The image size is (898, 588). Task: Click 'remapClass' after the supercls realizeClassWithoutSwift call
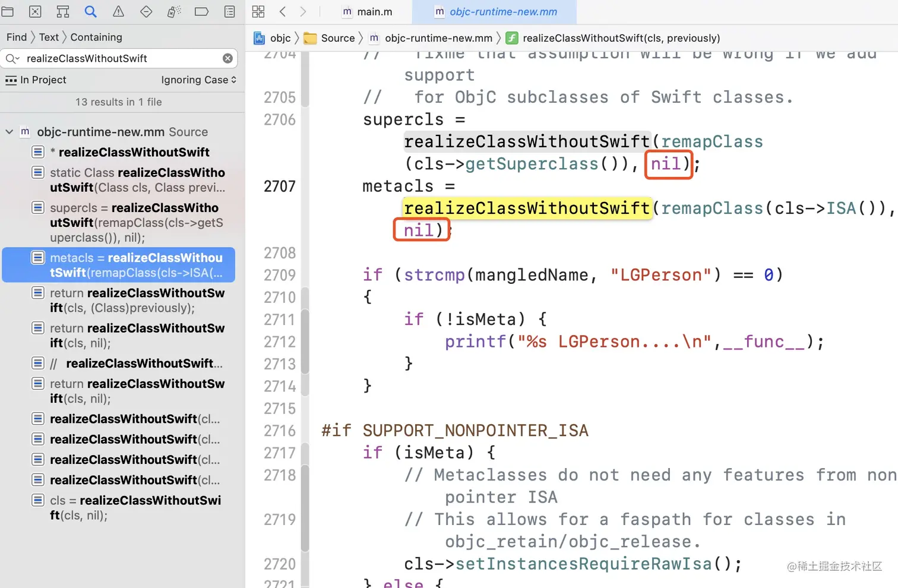click(712, 141)
